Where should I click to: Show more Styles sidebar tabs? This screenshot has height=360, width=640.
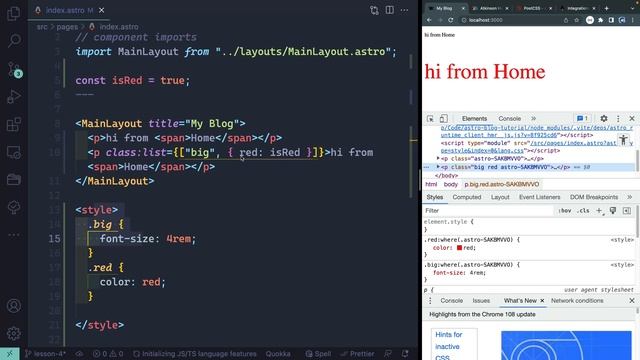tap(630, 197)
